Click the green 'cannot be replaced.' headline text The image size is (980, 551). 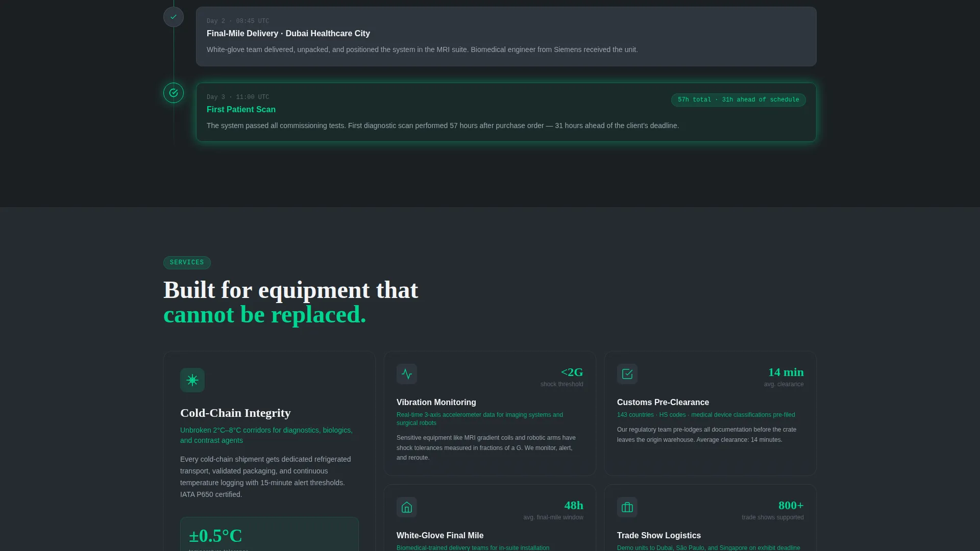coord(265,315)
